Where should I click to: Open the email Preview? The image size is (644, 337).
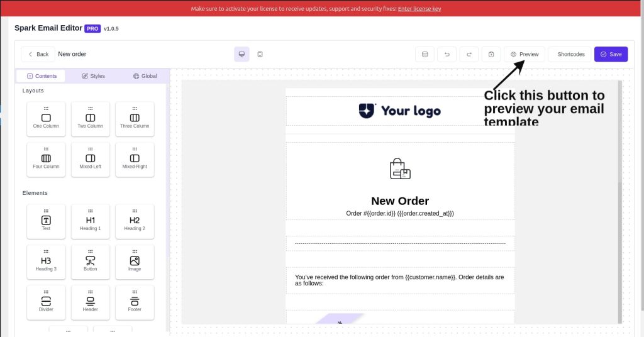[x=525, y=54]
